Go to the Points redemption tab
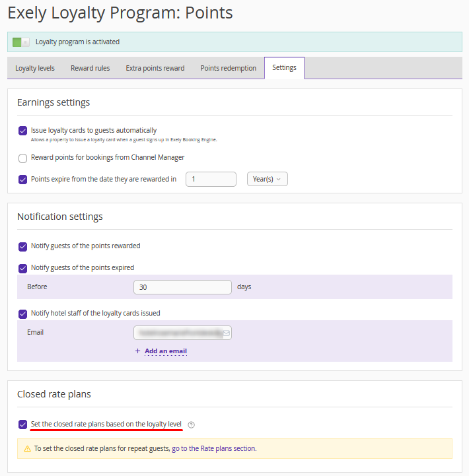 coord(229,68)
